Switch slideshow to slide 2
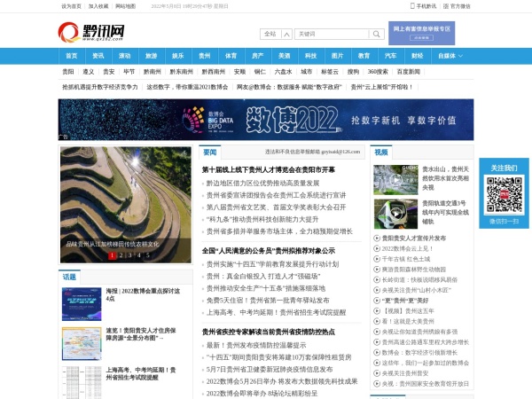This screenshot has width=532, height=399. click(x=121, y=255)
